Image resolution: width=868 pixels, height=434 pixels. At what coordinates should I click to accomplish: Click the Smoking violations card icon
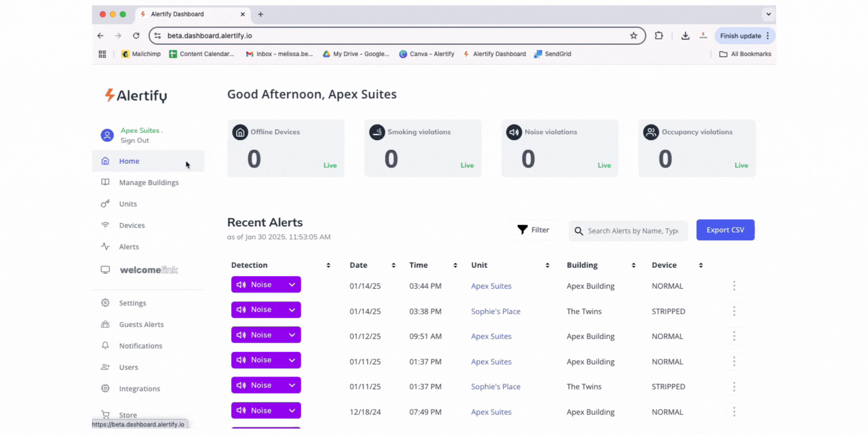click(377, 132)
